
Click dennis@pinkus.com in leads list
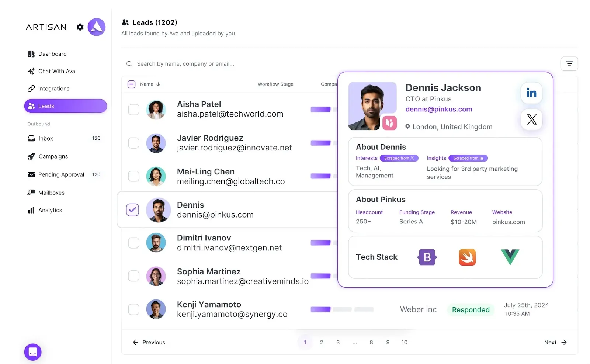[x=215, y=215]
